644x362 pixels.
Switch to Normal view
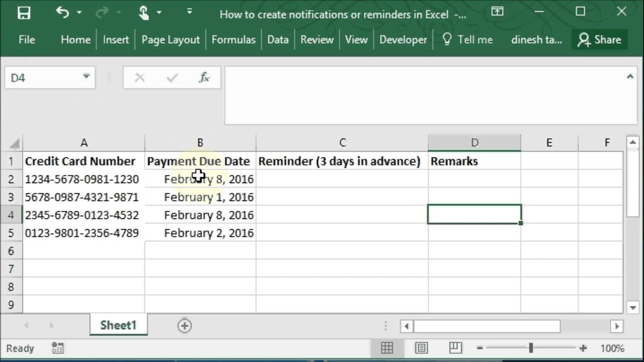coord(387,348)
